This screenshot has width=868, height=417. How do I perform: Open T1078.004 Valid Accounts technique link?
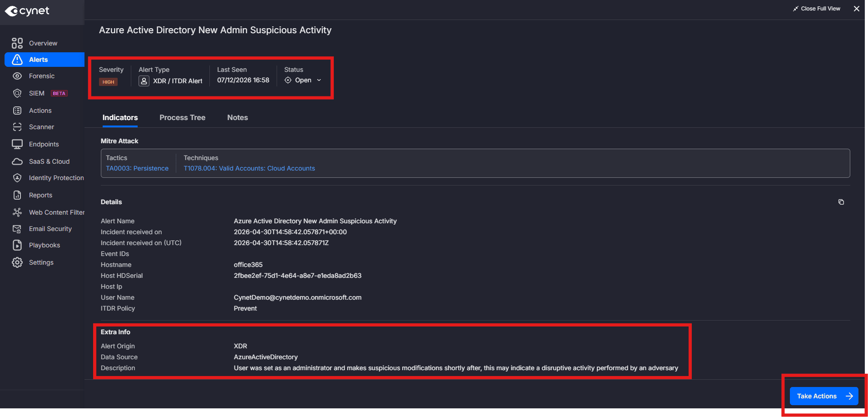tap(249, 168)
